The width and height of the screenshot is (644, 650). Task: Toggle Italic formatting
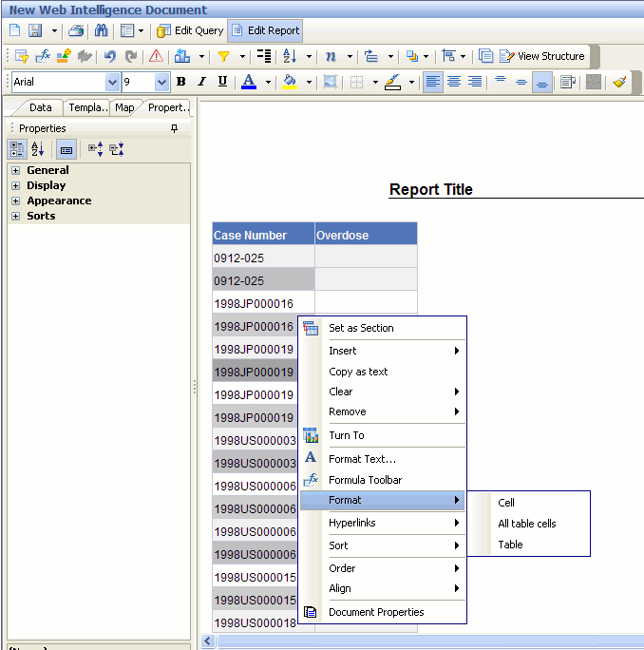(201, 82)
